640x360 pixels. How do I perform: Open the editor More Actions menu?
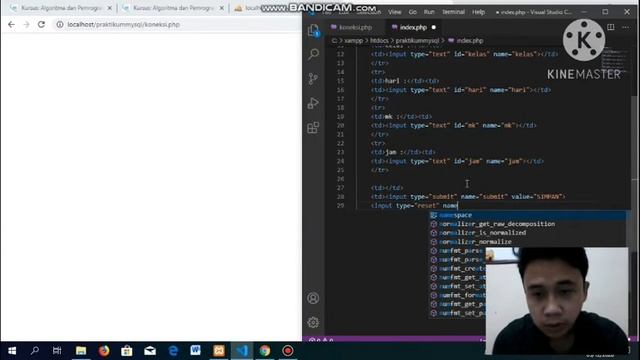pyautogui.click(x=625, y=27)
